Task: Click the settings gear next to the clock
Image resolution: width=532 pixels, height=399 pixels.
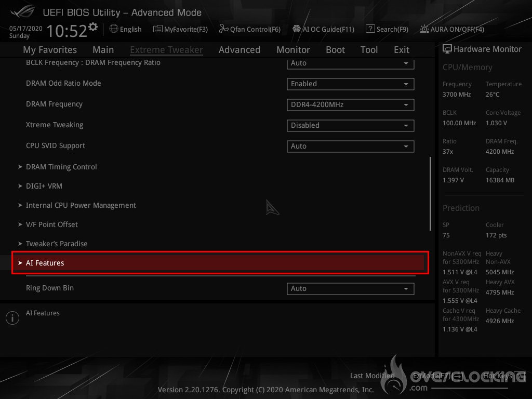Action: (x=93, y=27)
